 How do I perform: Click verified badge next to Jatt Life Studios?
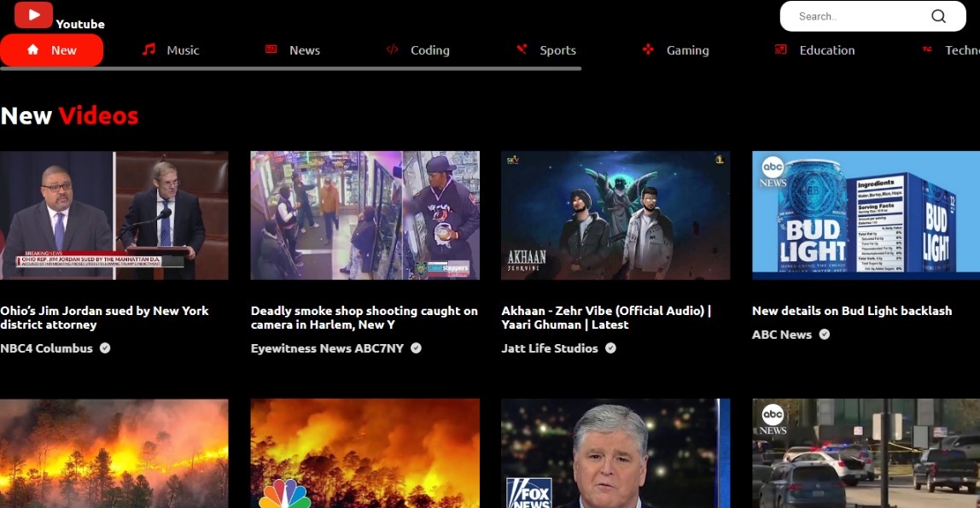pos(610,348)
